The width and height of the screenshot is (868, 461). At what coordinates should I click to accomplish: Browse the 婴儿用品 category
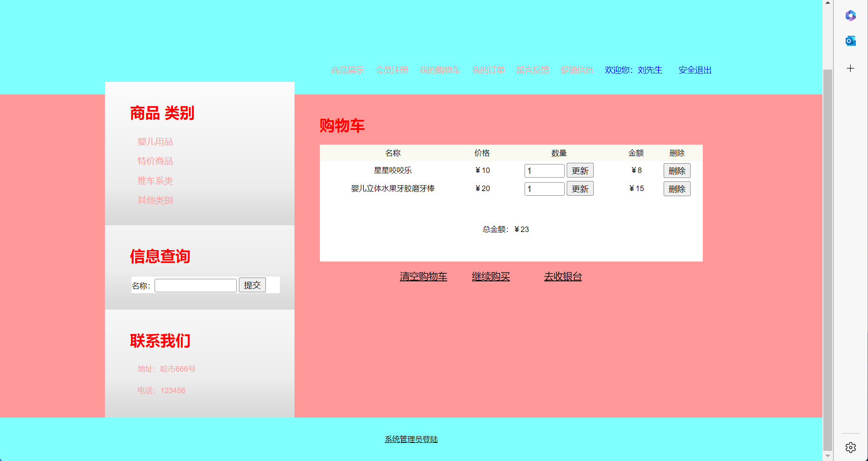(x=155, y=141)
